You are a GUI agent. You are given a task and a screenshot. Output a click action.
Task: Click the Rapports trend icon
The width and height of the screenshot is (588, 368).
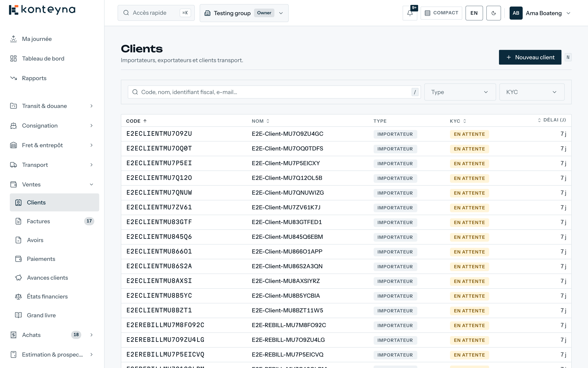(x=14, y=78)
